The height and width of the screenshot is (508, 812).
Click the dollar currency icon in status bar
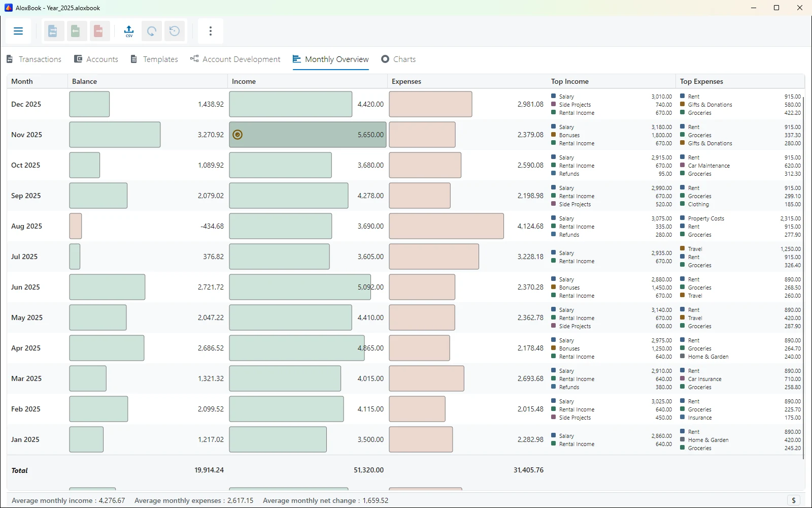tap(794, 500)
